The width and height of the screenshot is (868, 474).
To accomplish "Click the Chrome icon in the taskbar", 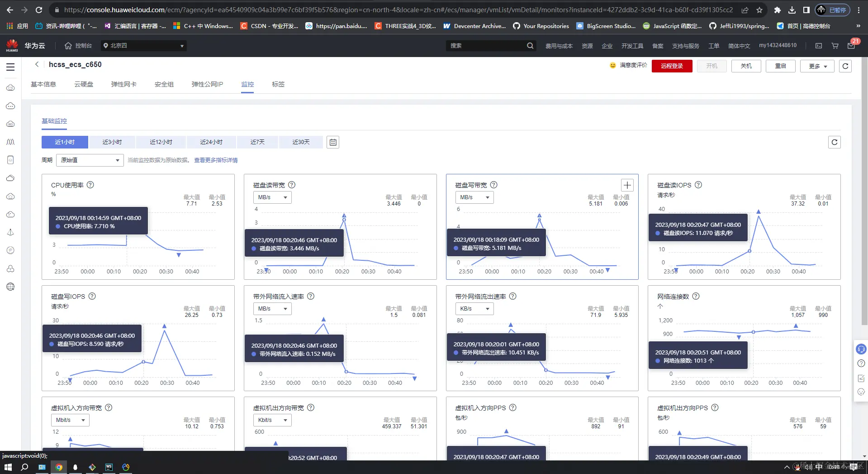I will coord(59,467).
